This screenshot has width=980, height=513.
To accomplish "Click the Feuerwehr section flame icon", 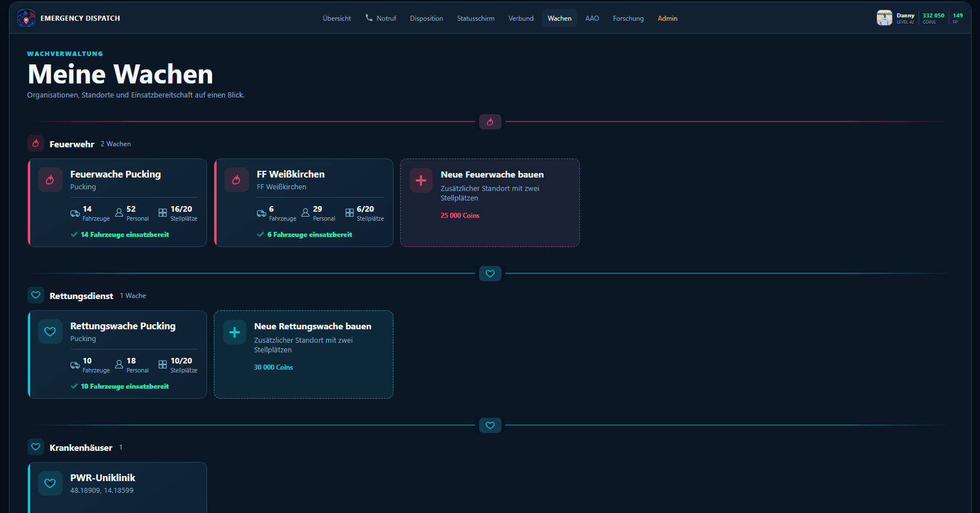I will [x=36, y=143].
